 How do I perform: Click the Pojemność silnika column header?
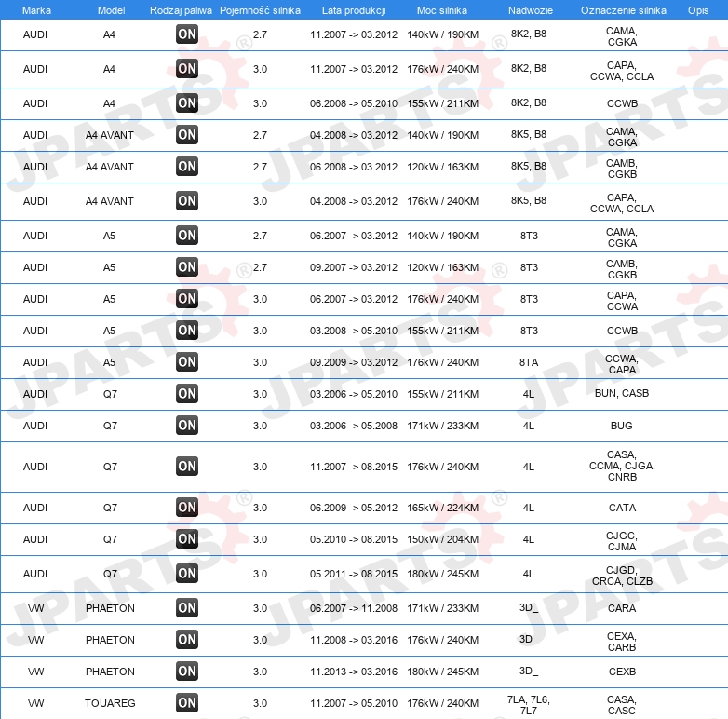pos(260,10)
